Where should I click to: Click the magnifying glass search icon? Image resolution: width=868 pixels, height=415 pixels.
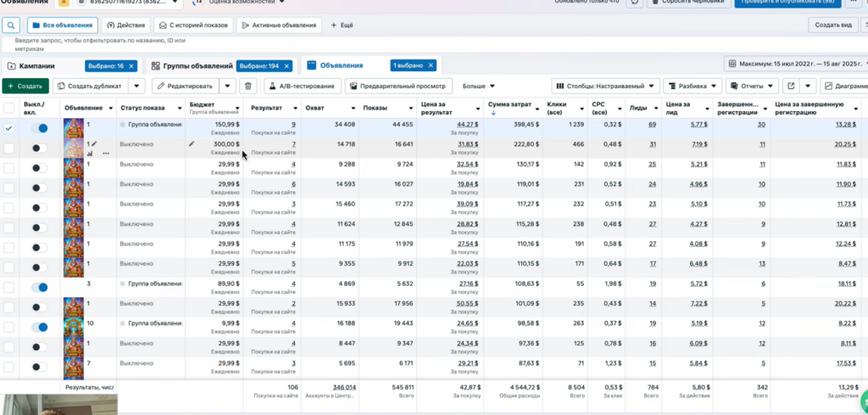tap(11, 25)
